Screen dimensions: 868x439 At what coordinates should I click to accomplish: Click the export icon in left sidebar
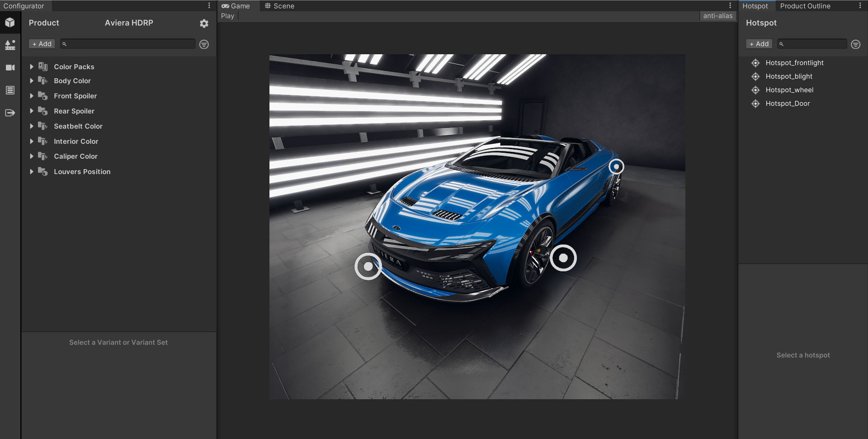click(10, 113)
